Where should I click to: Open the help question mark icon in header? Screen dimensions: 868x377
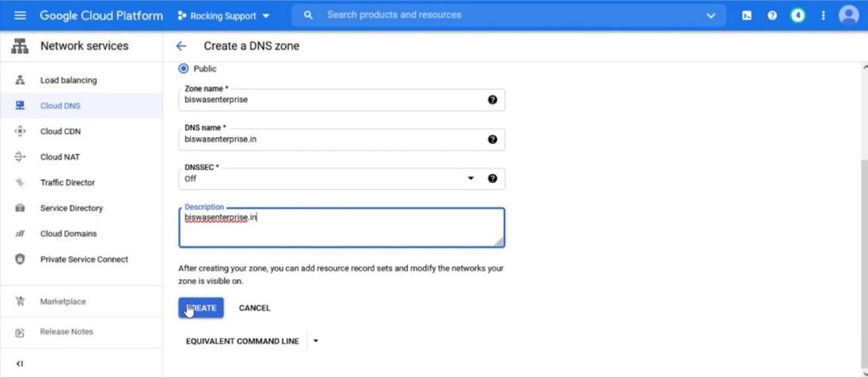[x=772, y=15]
